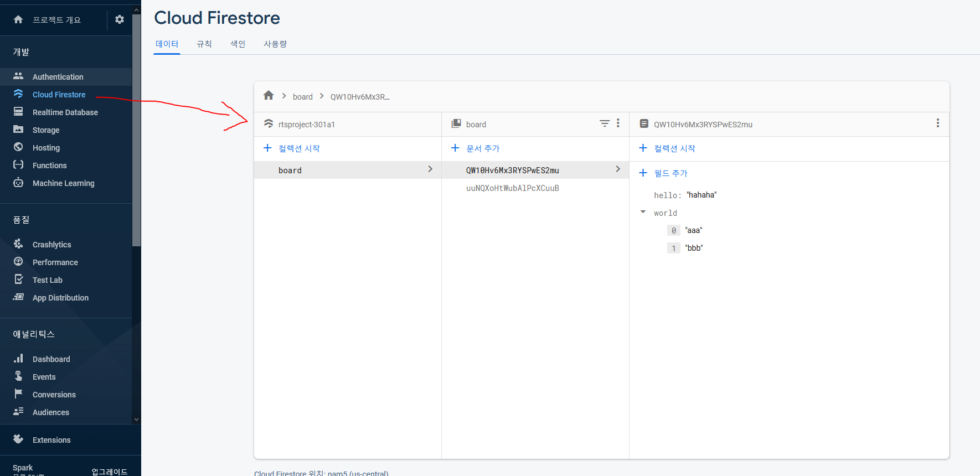
Task: Click rtsproject-301a1 database icon
Action: (x=269, y=124)
